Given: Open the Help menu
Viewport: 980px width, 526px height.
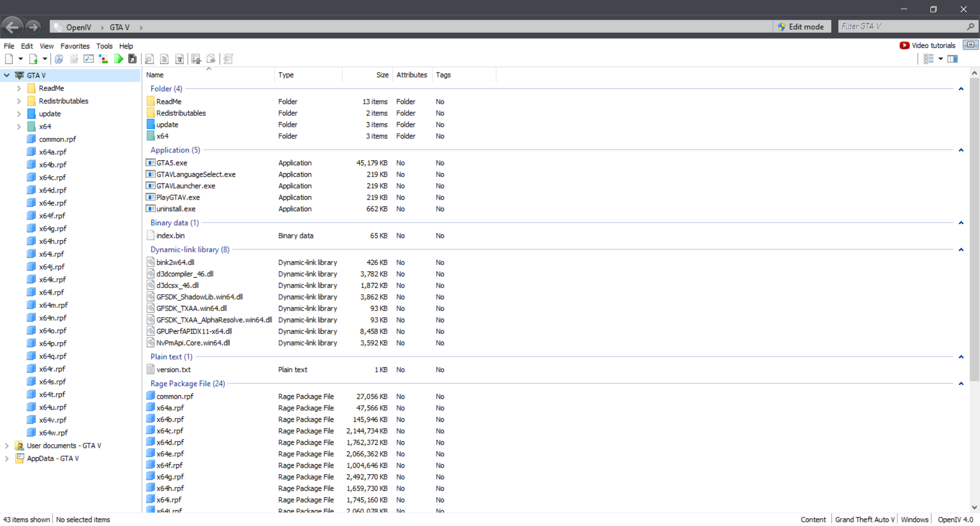Looking at the screenshot, I should tap(126, 46).
